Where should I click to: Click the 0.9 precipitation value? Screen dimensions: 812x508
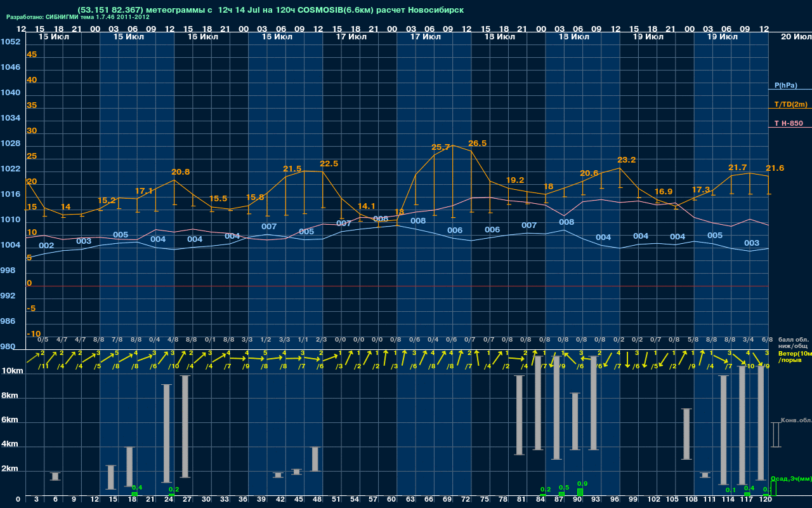pos(582,483)
